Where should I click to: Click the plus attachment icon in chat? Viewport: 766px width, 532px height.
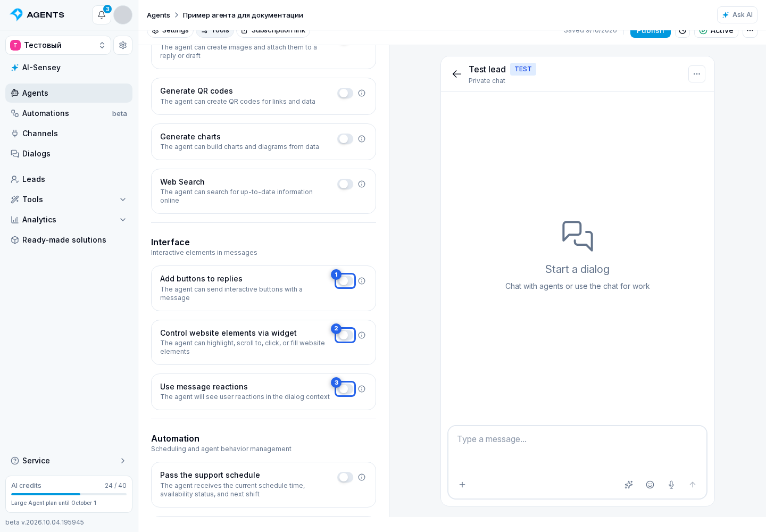click(462, 485)
